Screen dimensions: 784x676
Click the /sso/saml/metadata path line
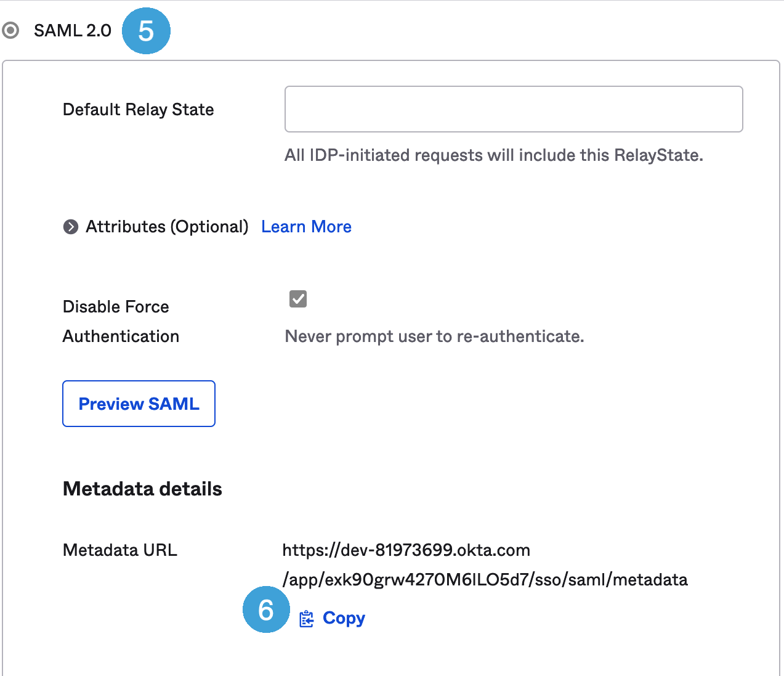pyautogui.click(x=485, y=580)
